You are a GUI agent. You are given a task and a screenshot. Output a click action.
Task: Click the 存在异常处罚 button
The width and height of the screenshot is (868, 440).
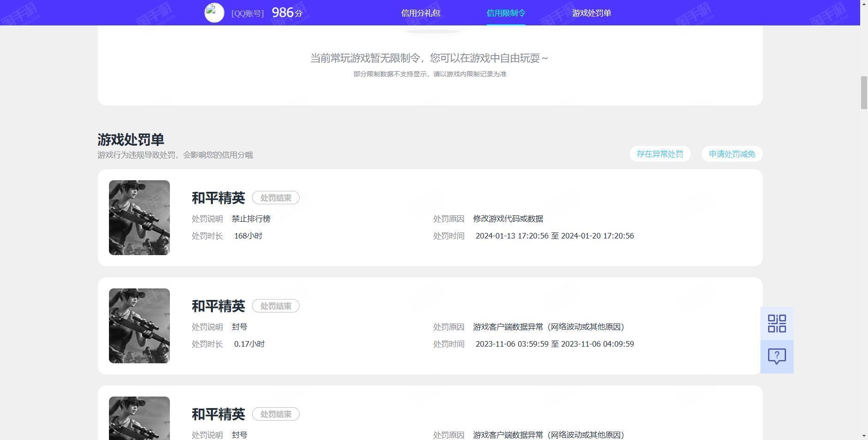click(660, 154)
